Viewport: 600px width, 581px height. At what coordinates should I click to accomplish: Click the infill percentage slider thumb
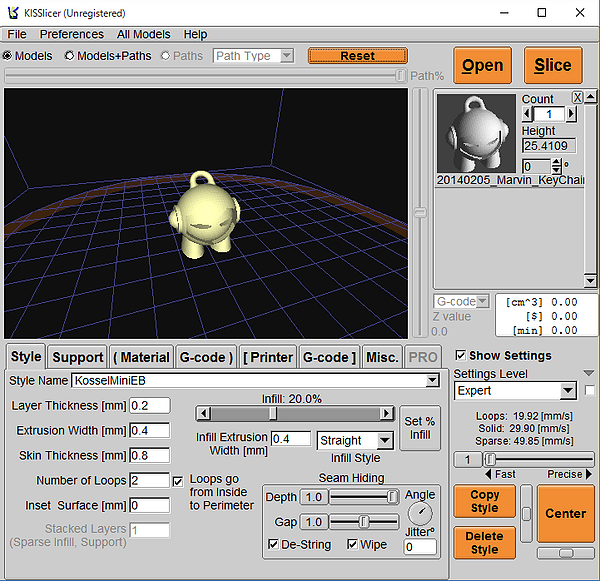[x=273, y=413]
